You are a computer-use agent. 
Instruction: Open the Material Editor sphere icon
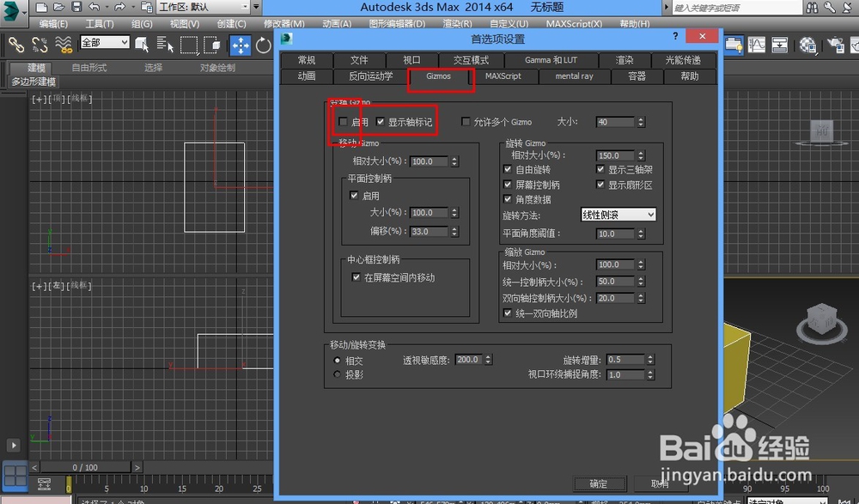[x=807, y=45]
